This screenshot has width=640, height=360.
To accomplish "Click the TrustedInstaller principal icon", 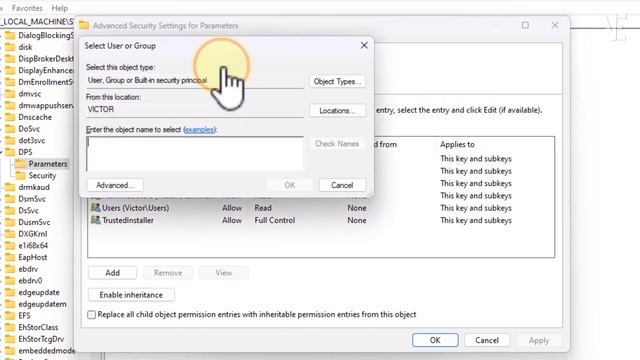I will point(96,220).
